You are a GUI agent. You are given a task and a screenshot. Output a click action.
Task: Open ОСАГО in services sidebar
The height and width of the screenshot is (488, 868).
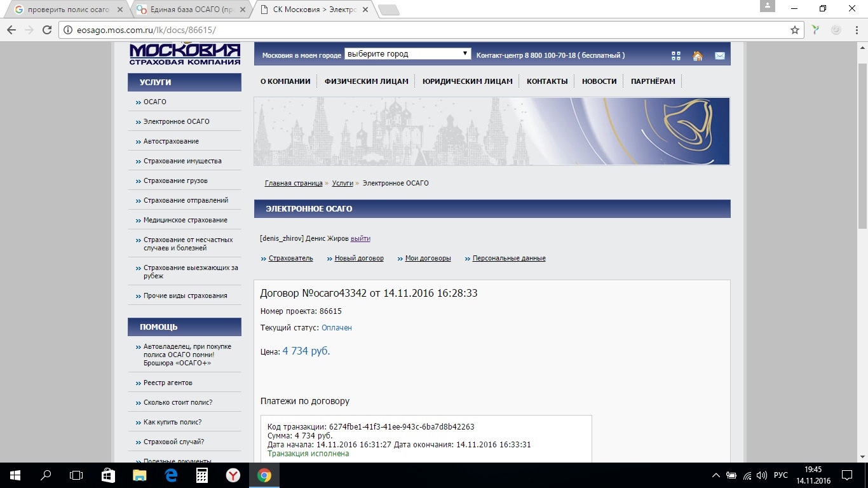coord(155,102)
